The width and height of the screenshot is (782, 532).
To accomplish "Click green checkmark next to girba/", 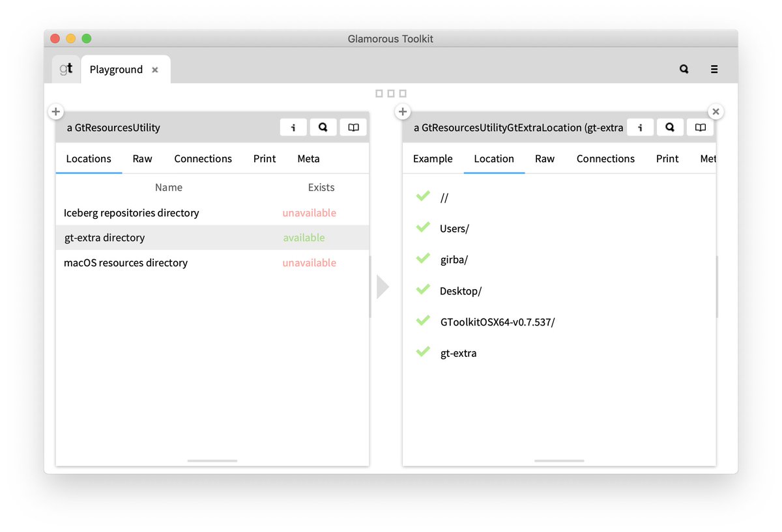I will pos(423,259).
